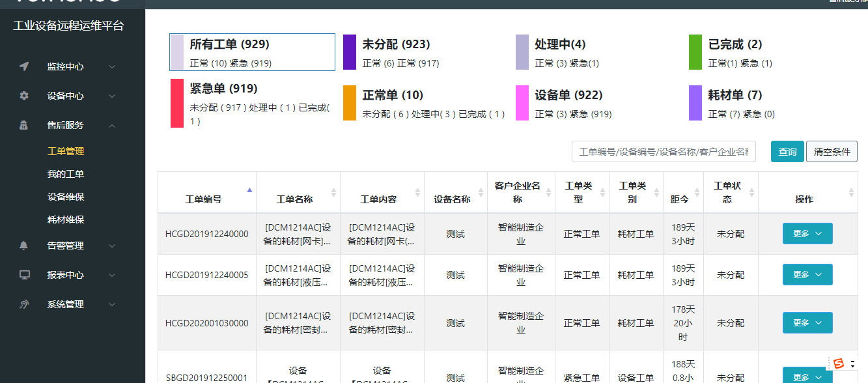
Task: Click the paper-plane icon beside 监控中心
Action: (24, 66)
